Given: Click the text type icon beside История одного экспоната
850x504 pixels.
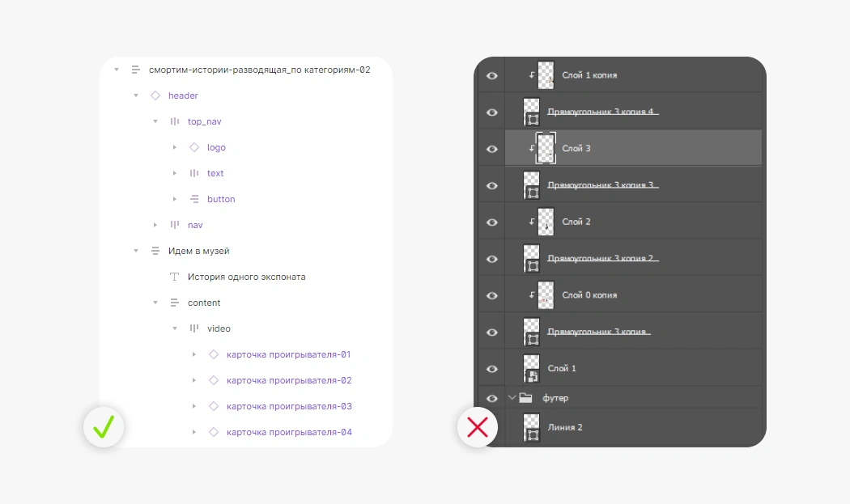Looking at the screenshot, I should click(175, 277).
